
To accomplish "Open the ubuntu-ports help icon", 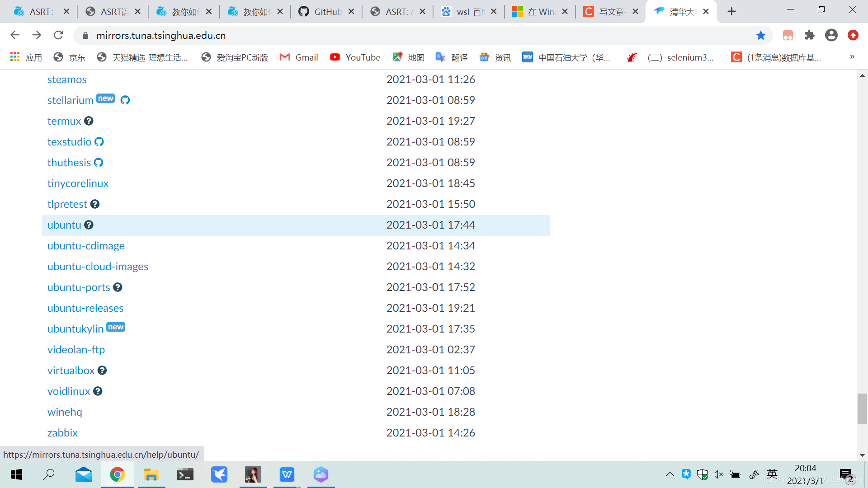I will (x=118, y=287).
